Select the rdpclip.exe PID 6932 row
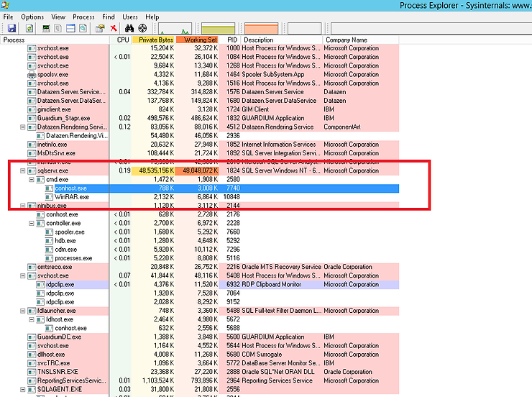This screenshot has width=532, height=397. [x=200, y=285]
